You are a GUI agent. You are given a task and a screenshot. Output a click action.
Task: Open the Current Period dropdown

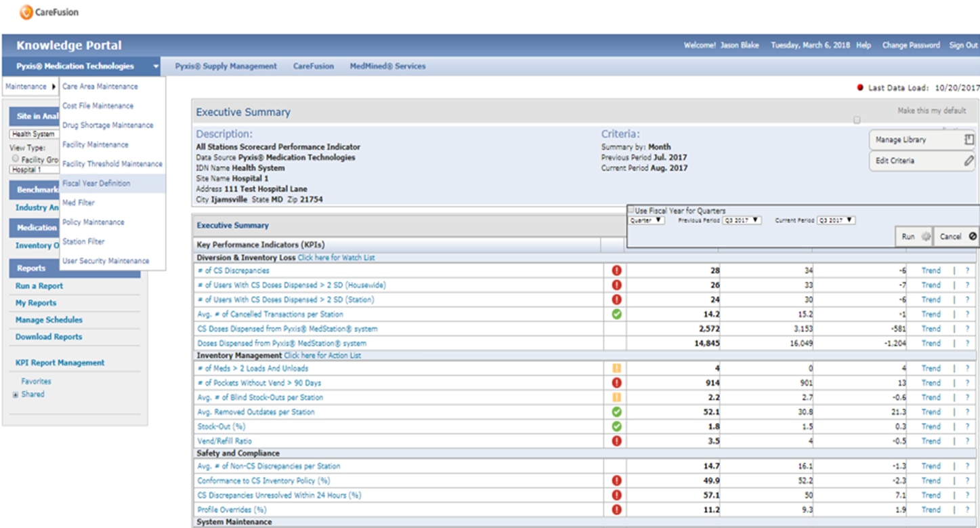836,221
